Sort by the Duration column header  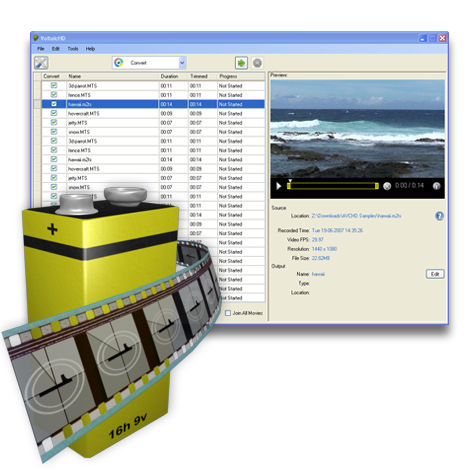click(173, 76)
